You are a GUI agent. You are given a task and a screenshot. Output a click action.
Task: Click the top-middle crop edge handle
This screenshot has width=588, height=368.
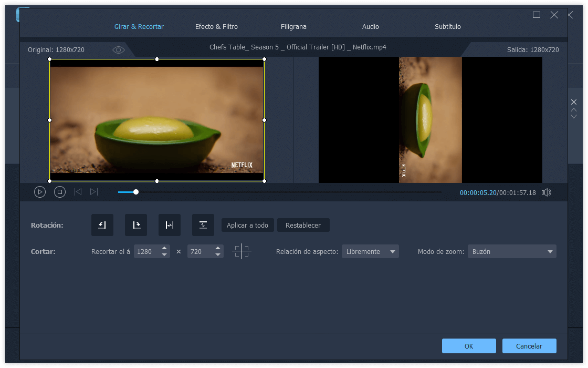coord(157,59)
